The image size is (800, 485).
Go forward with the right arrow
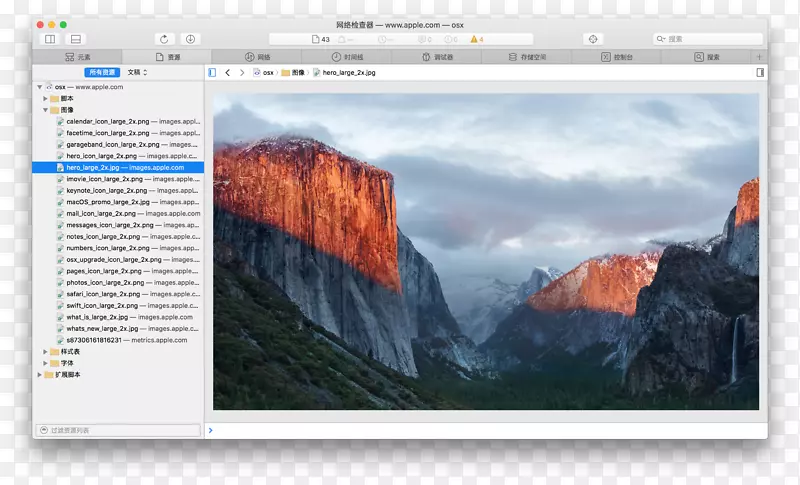click(242, 72)
